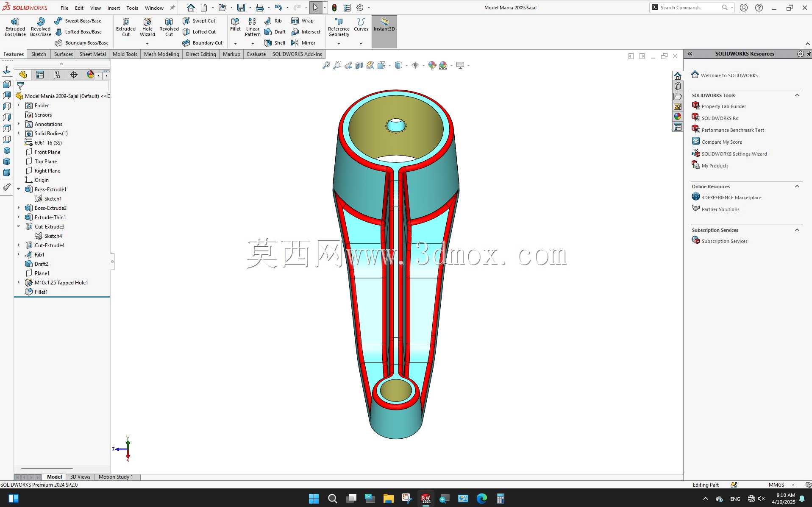Switch to the Sheet Metal tab
The width and height of the screenshot is (812, 507).
coord(93,54)
